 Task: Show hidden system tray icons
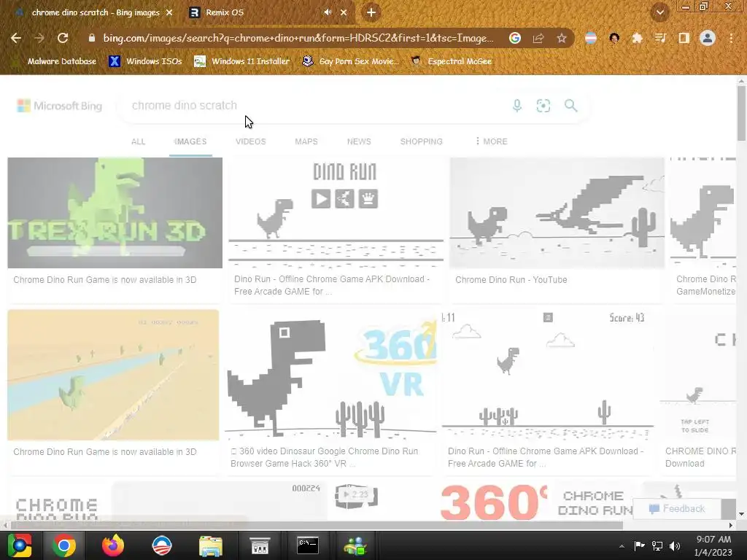tap(622, 545)
